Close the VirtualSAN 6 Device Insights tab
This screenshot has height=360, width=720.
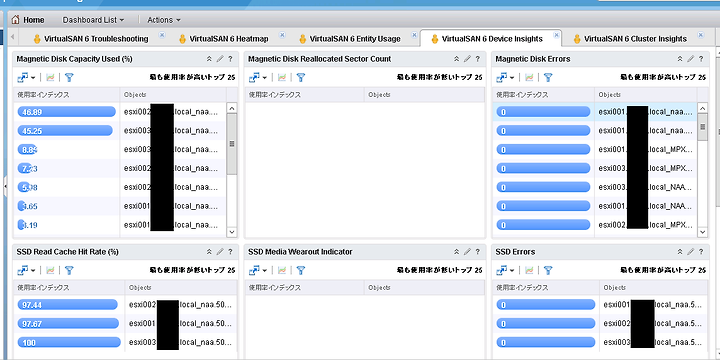(x=556, y=34)
